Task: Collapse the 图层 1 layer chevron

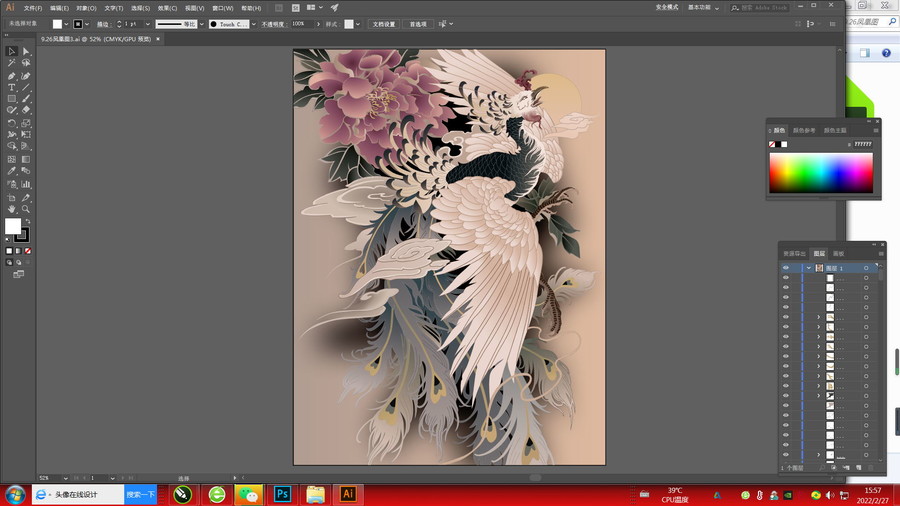Action: tap(809, 268)
